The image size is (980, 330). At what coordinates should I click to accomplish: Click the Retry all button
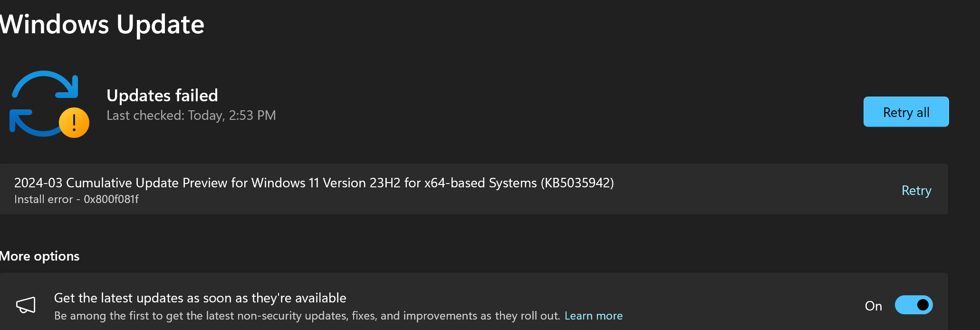pyautogui.click(x=906, y=112)
